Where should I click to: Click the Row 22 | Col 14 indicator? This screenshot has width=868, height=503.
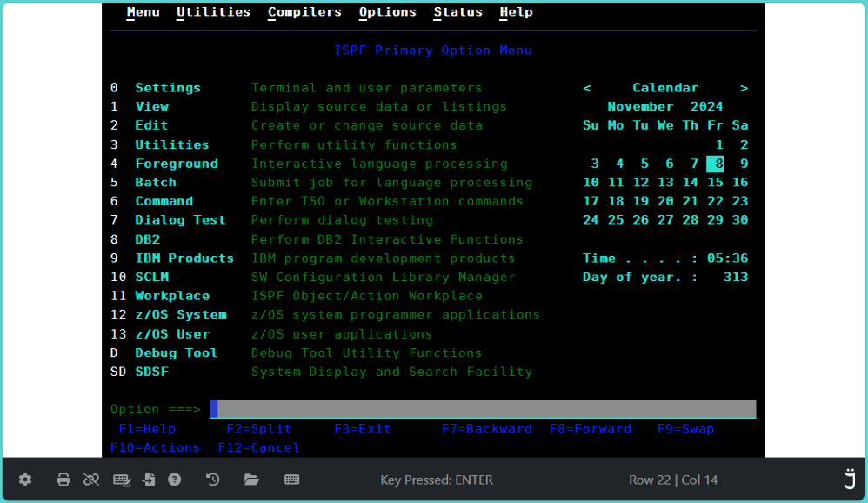(x=673, y=480)
